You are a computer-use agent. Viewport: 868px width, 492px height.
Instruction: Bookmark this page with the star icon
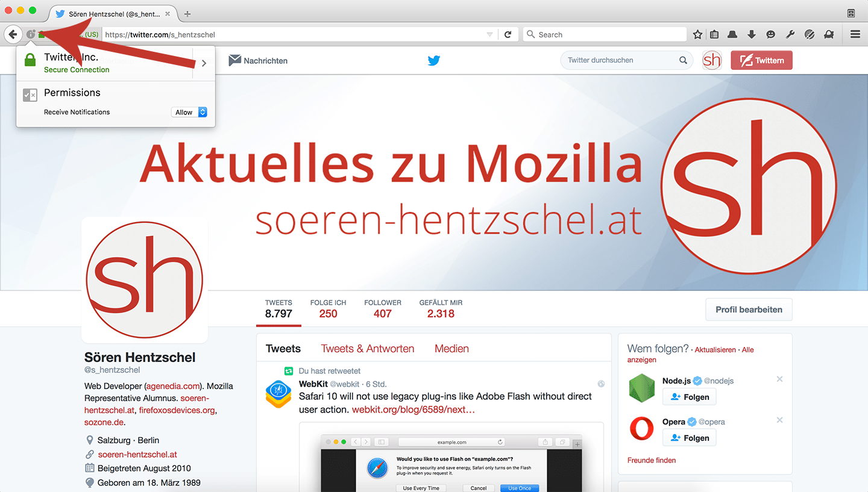(697, 34)
